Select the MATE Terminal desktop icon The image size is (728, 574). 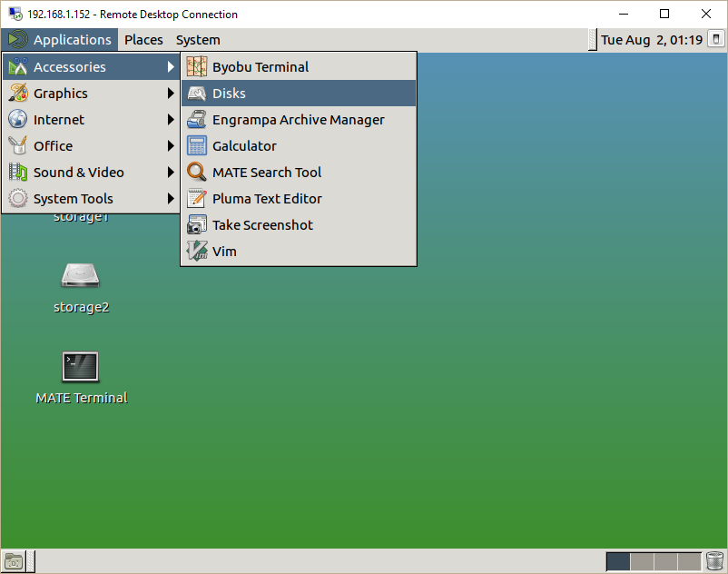click(x=80, y=366)
